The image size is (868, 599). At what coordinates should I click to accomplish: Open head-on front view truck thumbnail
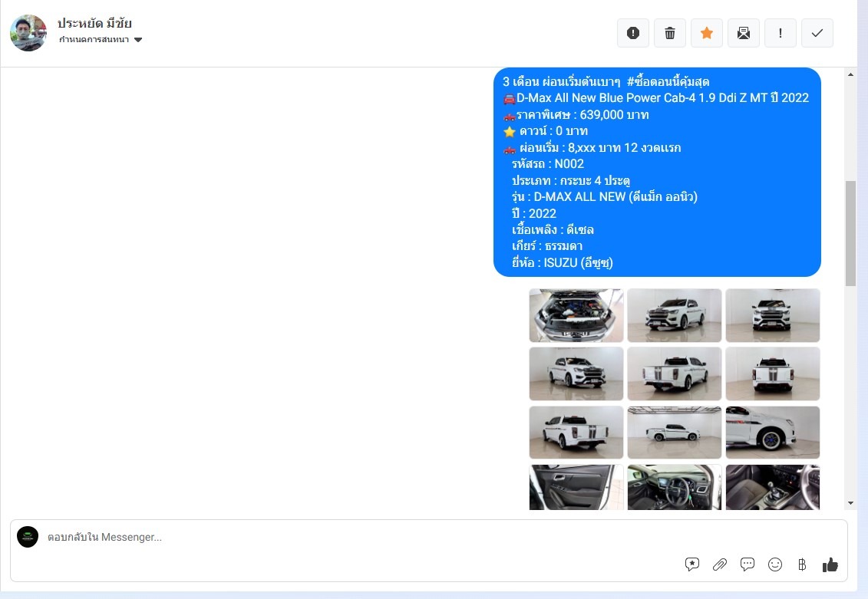773,315
